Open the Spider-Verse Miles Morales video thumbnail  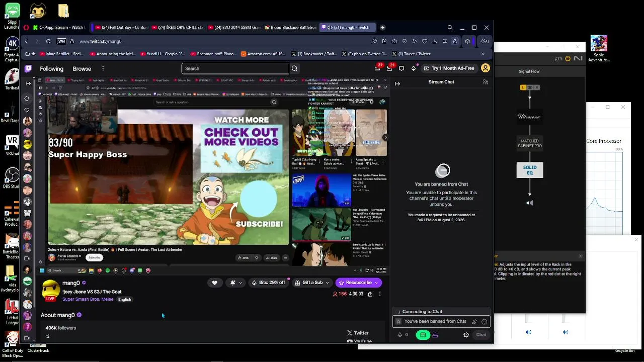321,190
